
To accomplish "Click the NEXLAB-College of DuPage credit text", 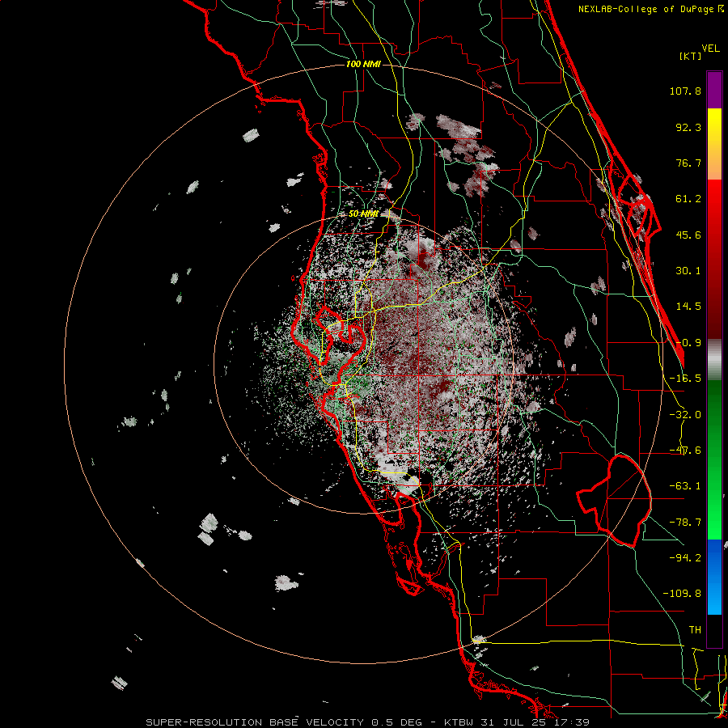I will click(x=650, y=9).
